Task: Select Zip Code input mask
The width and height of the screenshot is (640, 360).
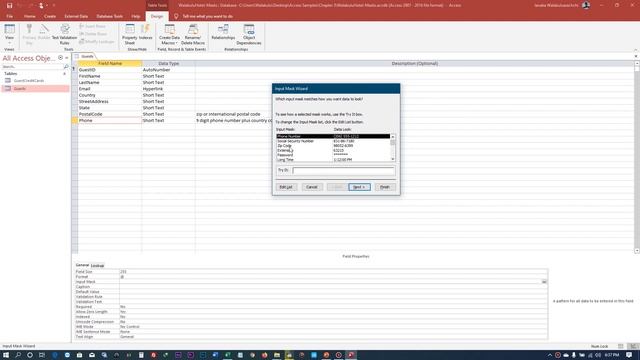Action: (333, 146)
